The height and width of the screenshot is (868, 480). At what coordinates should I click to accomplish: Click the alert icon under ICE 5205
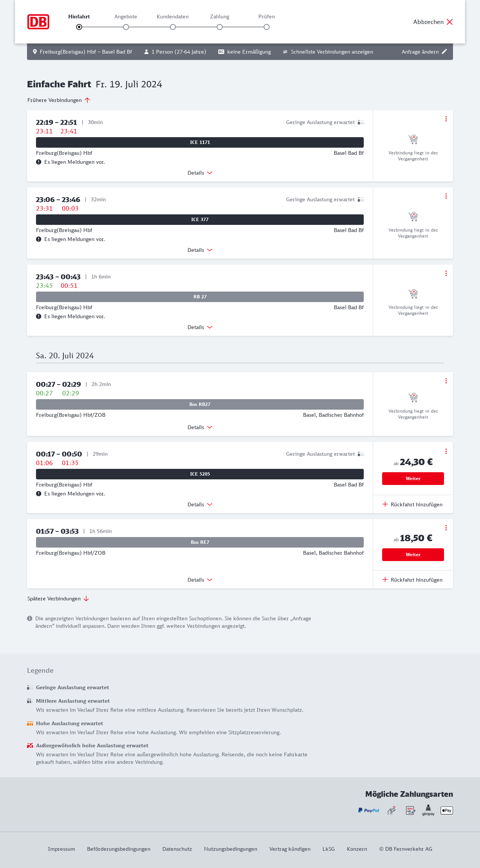click(x=39, y=494)
